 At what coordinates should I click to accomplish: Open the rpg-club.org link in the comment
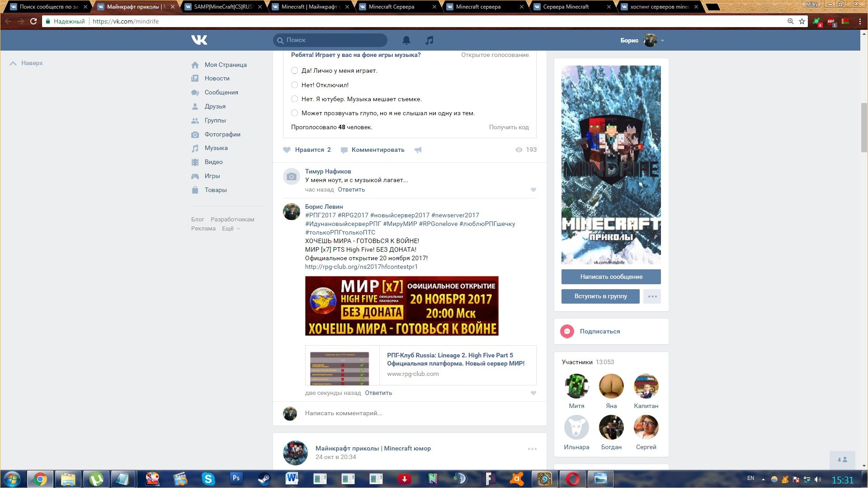click(x=361, y=267)
